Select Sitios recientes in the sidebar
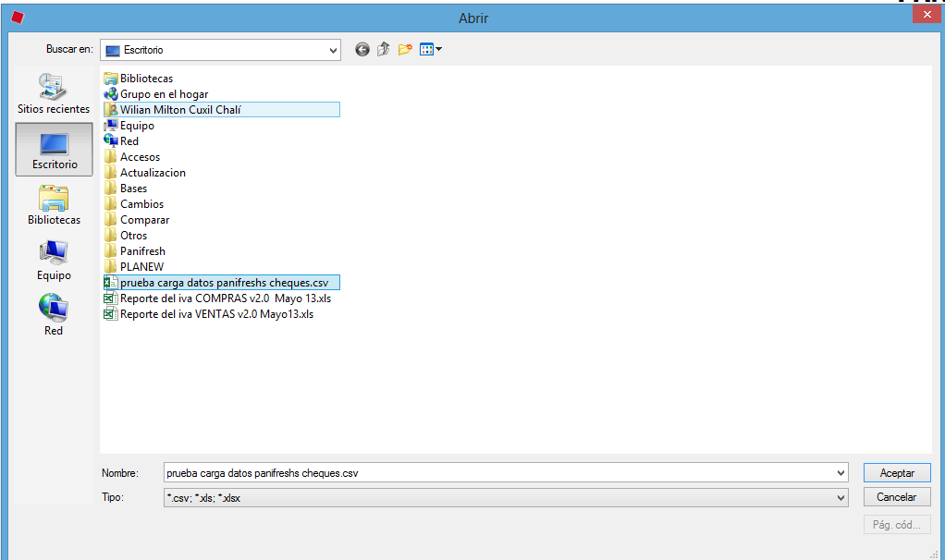 (54, 93)
